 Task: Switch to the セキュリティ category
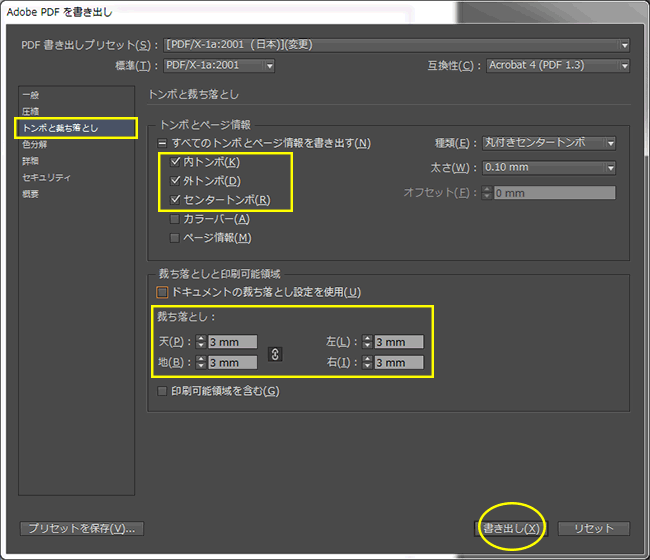[x=46, y=177]
